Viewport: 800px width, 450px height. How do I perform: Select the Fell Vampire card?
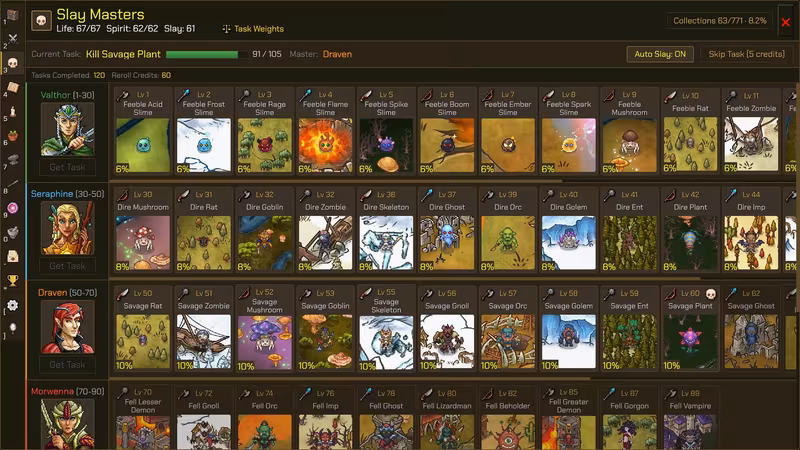(x=690, y=417)
